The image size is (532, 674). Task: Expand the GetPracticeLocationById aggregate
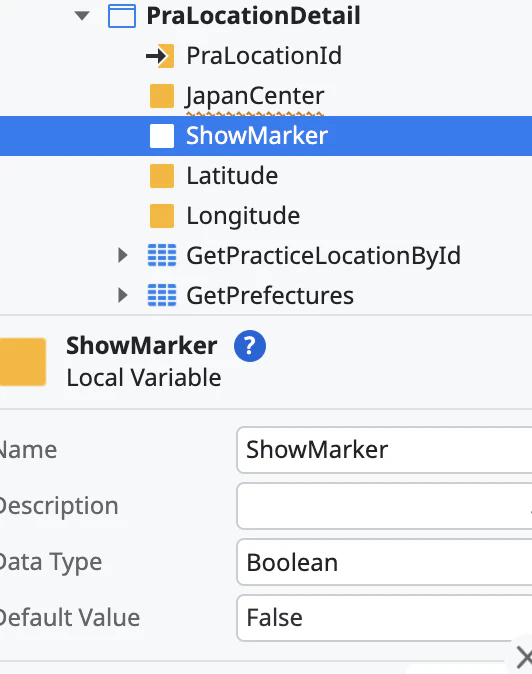pos(123,255)
